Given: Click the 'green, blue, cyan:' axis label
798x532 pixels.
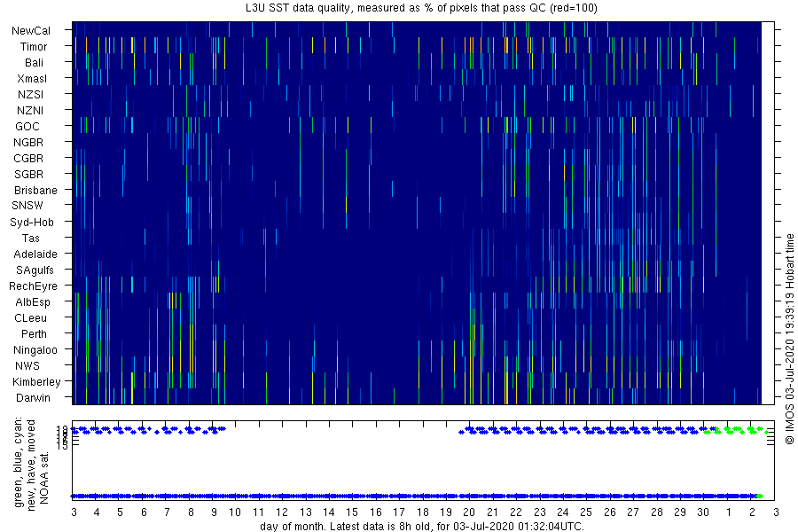Looking at the screenshot, I should point(19,463).
